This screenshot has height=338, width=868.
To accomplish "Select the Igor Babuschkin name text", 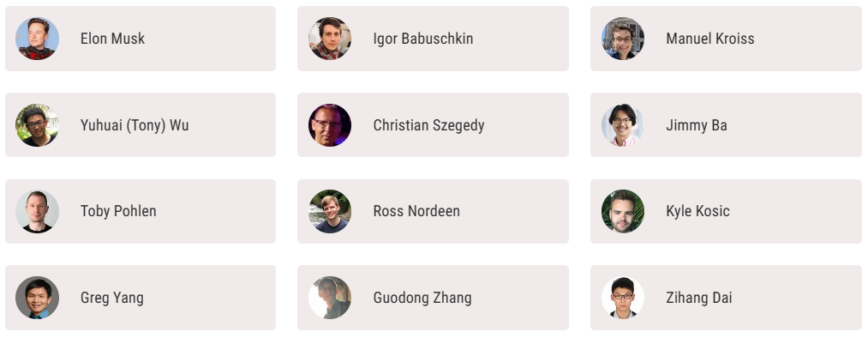I will click(423, 39).
